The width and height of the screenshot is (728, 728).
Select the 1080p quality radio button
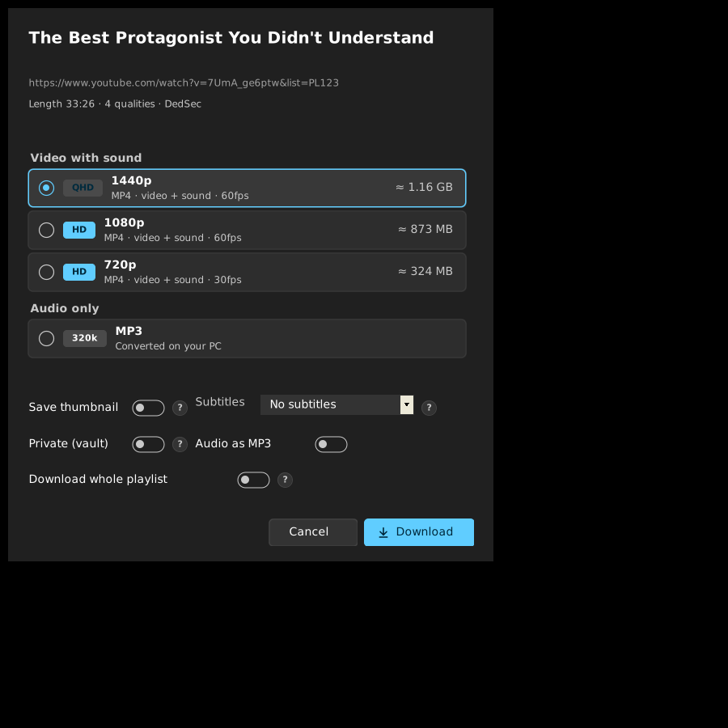click(46, 230)
